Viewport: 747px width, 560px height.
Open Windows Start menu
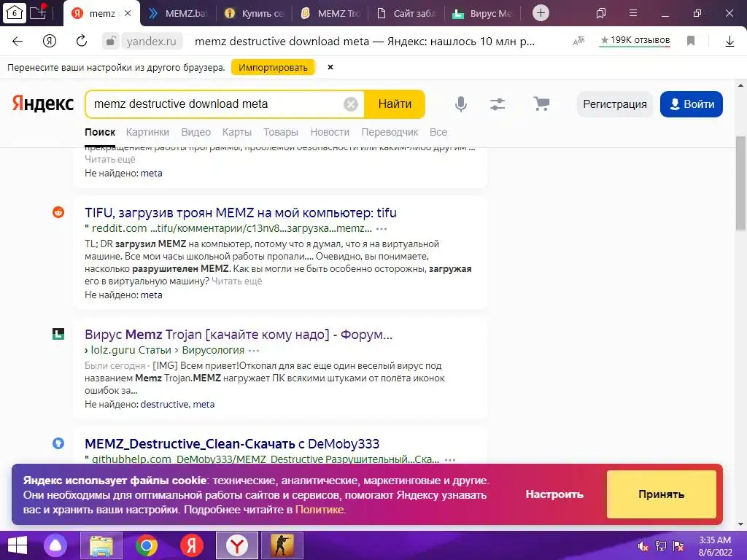point(18,545)
